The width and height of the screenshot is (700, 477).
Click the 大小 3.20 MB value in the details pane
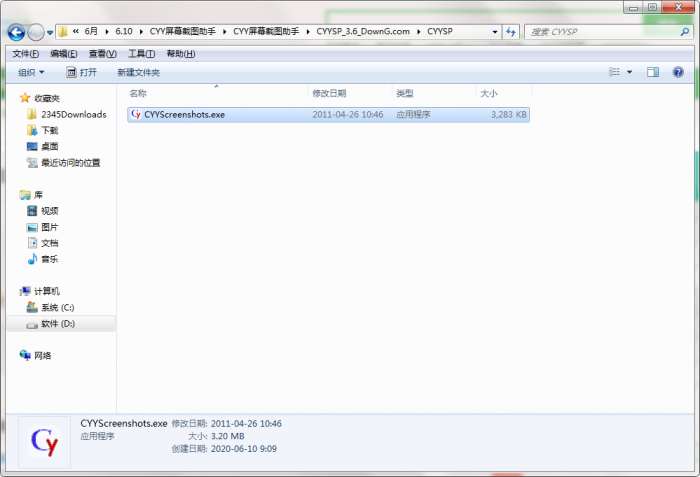(x=228, y=436)
